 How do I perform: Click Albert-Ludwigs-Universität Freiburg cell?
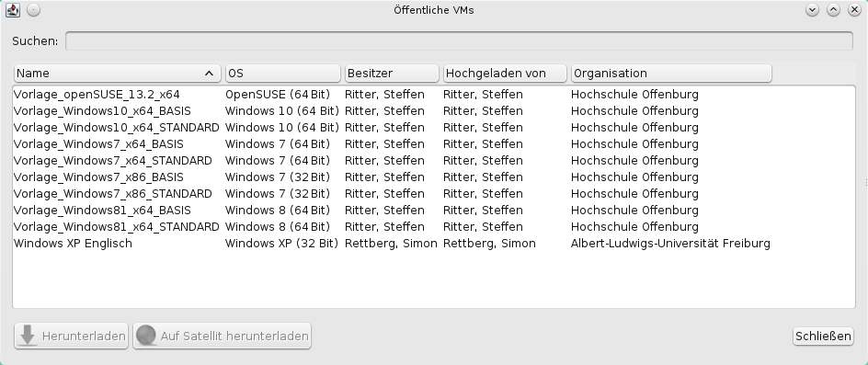click(x=670, y=244)
